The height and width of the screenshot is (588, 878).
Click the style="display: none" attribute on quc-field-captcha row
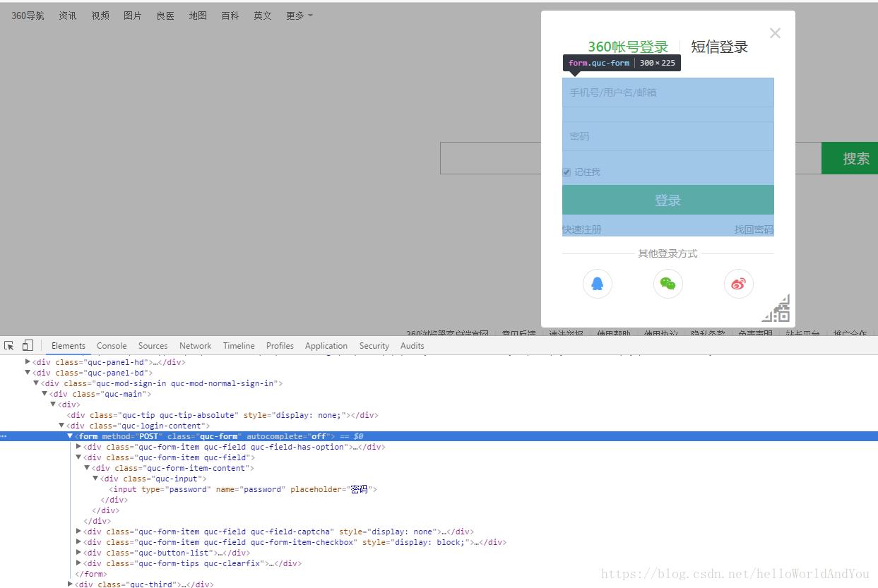pyautogui.click(x=388, y=532)
